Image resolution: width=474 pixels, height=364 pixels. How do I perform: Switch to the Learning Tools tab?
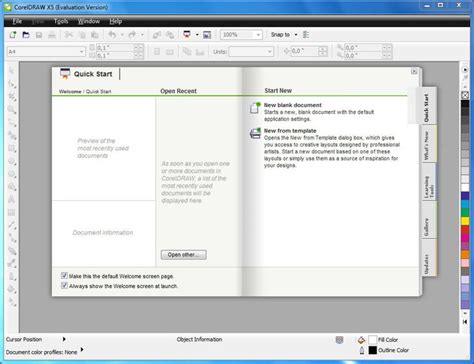(429, 182)
